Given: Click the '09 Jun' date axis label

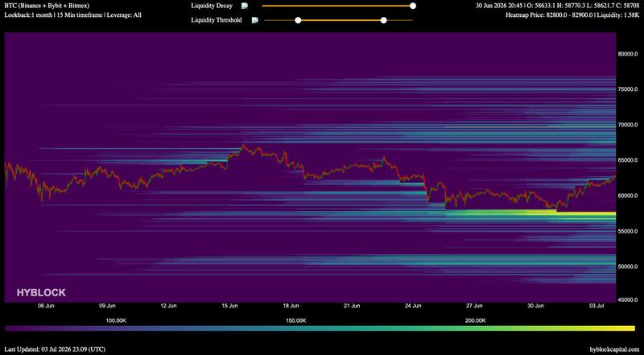Looking at the screenshot, I should click(107, 306).
